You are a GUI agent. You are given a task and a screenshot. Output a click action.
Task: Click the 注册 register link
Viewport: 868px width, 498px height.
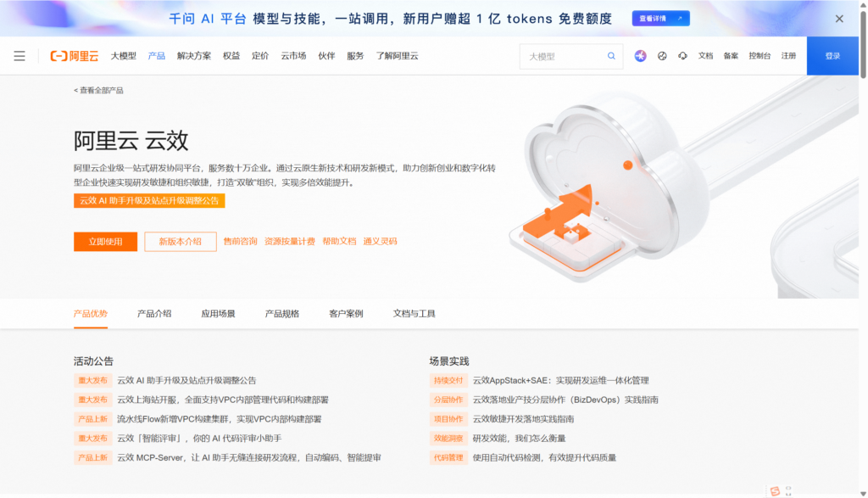(788, 56)
